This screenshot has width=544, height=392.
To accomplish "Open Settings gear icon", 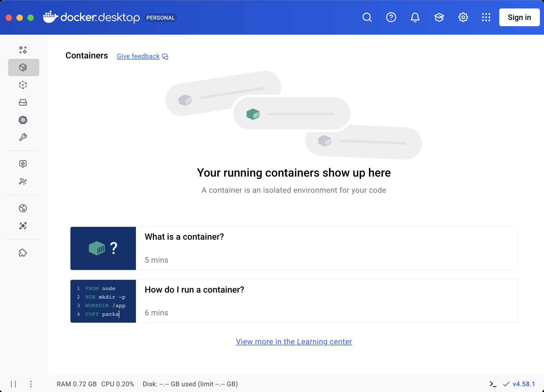I will pyautogui.click(x=463, y=17).
